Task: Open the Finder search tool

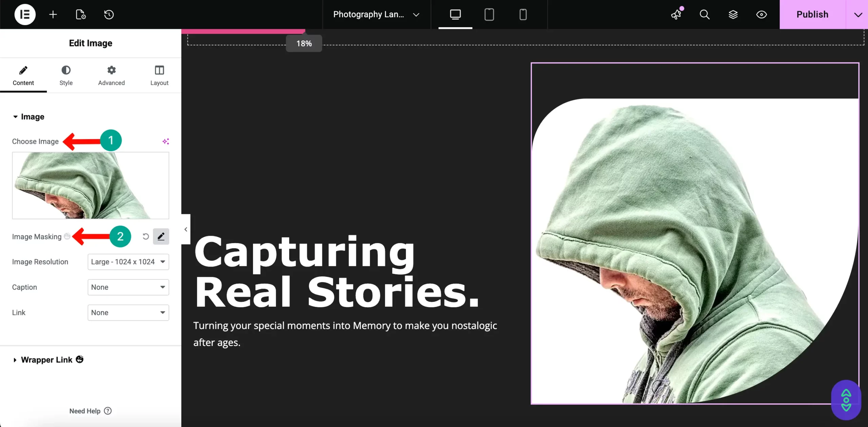Action: coord(705,14)
